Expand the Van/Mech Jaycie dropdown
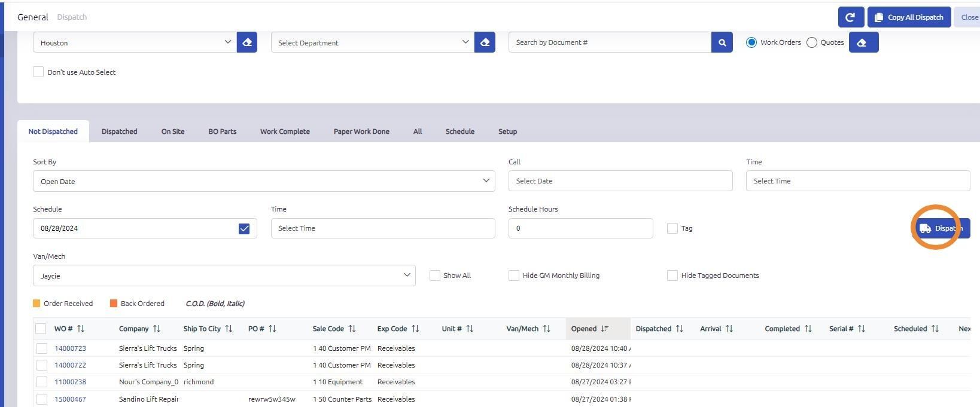This screenshot has width=980, height=407. [x=224, y=276]
